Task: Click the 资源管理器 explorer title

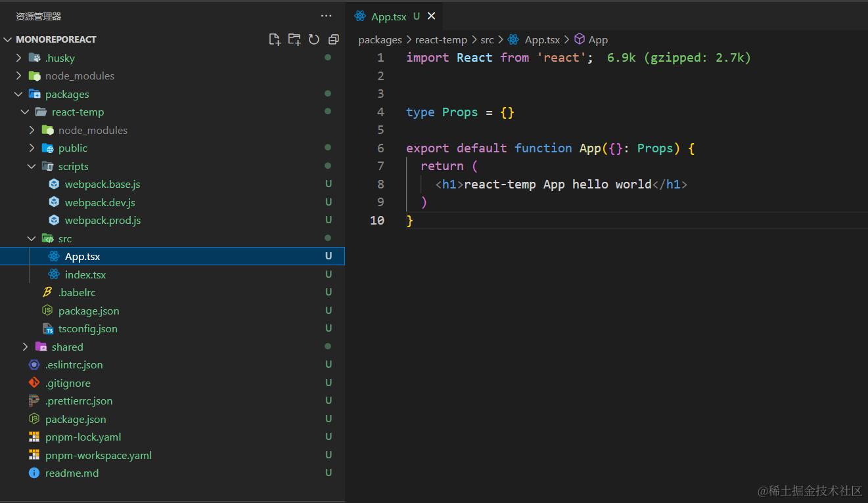Action: (39, 16)
